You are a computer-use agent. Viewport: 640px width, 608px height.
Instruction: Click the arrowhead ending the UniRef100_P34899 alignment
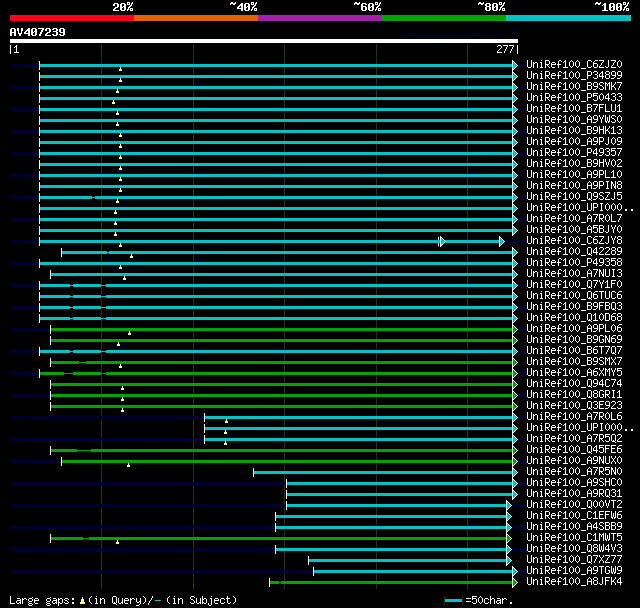point(515,76)
